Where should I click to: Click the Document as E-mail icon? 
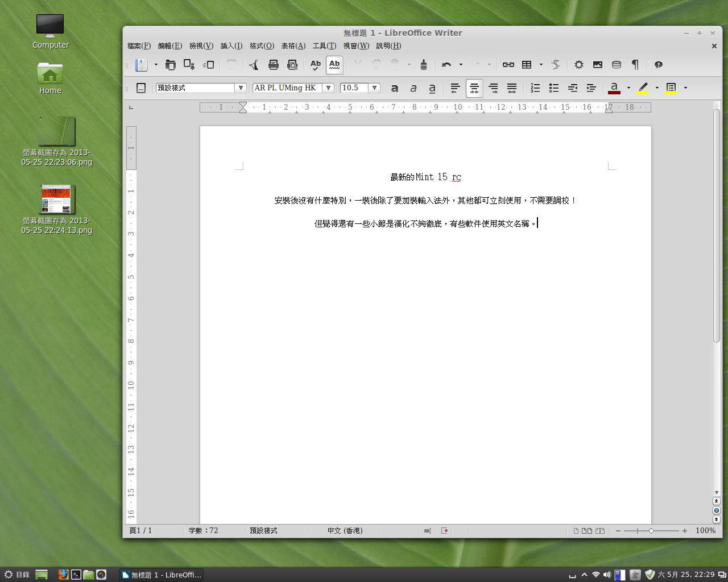click(x=208, y=65)
